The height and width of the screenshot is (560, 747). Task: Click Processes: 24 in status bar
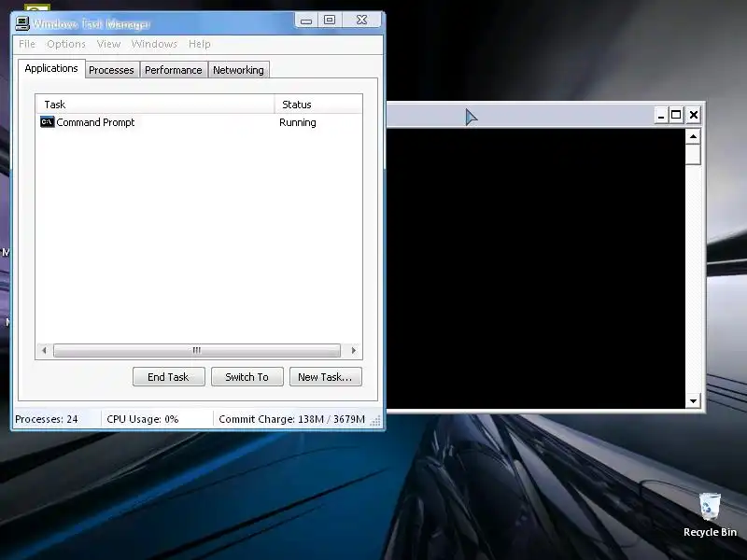pyautogui.click(x=46, y=419)
